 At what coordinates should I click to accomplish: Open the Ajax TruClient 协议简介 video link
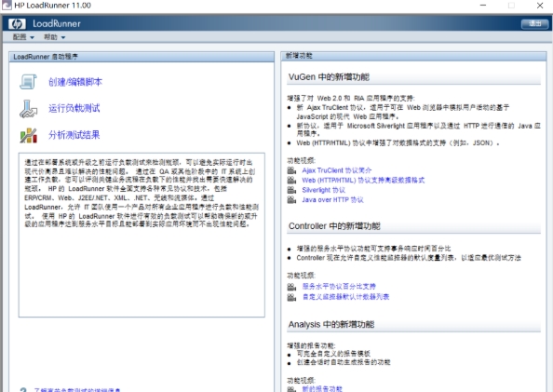point(336,170)
